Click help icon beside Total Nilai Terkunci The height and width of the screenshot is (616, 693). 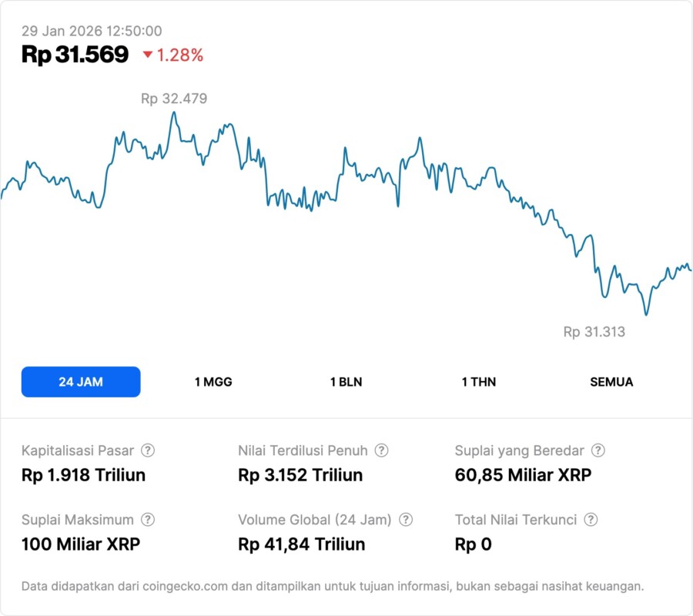pyautogui.click(x=591, y=520)
